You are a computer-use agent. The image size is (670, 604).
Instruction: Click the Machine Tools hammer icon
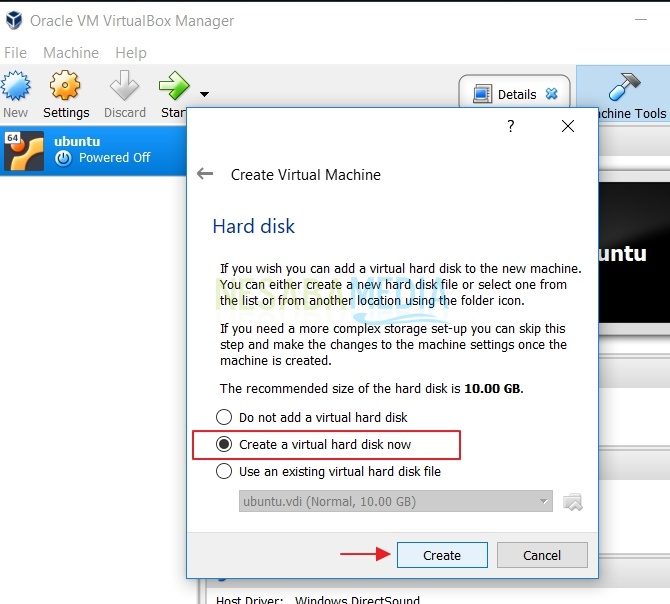tap(625, 86)
